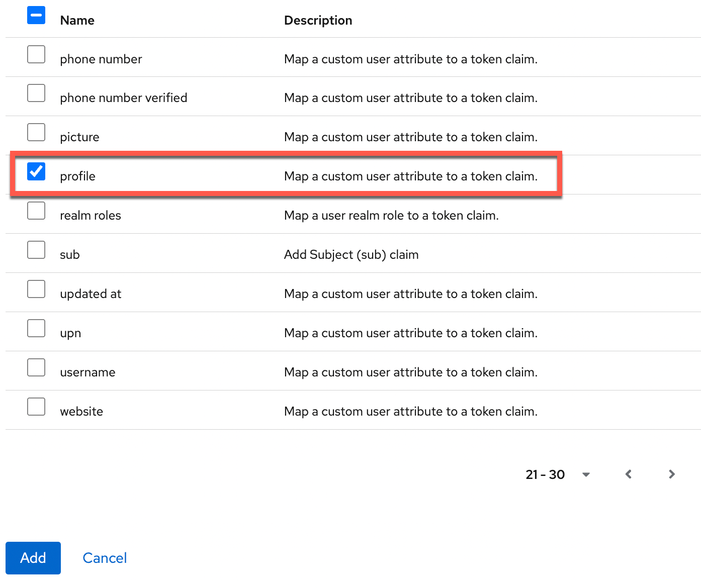Enable the website mapper checkbox

click(36, 407)
